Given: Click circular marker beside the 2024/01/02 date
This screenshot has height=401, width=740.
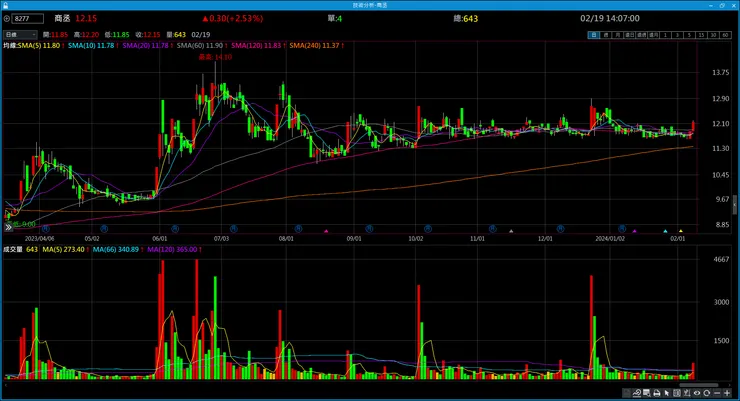Looking at the screenshot, I should point(622,229).
